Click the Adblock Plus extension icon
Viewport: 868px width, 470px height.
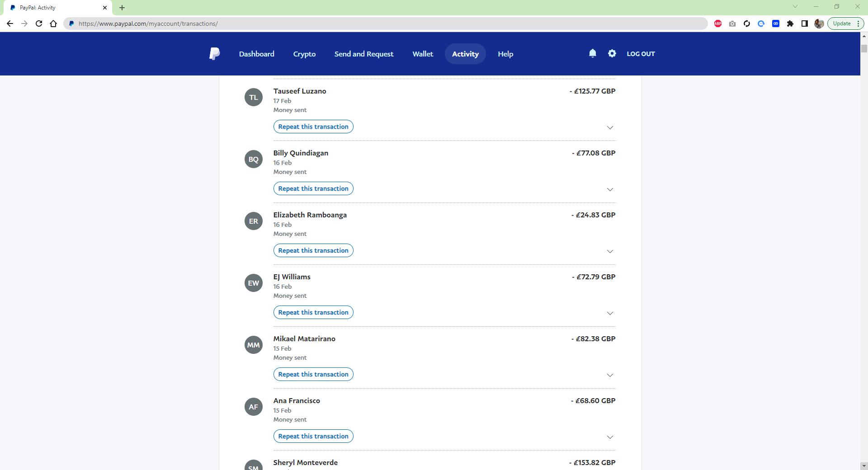[717, 23]
